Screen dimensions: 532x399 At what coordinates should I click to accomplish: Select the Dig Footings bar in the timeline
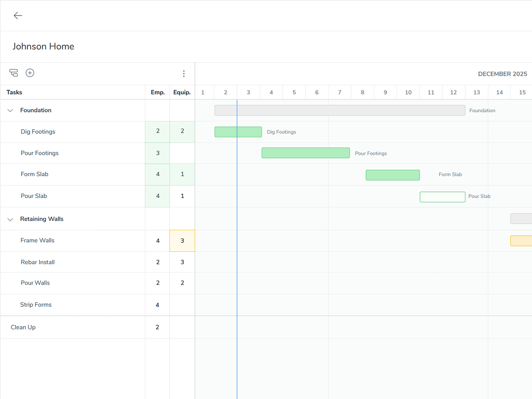point(238,132)
